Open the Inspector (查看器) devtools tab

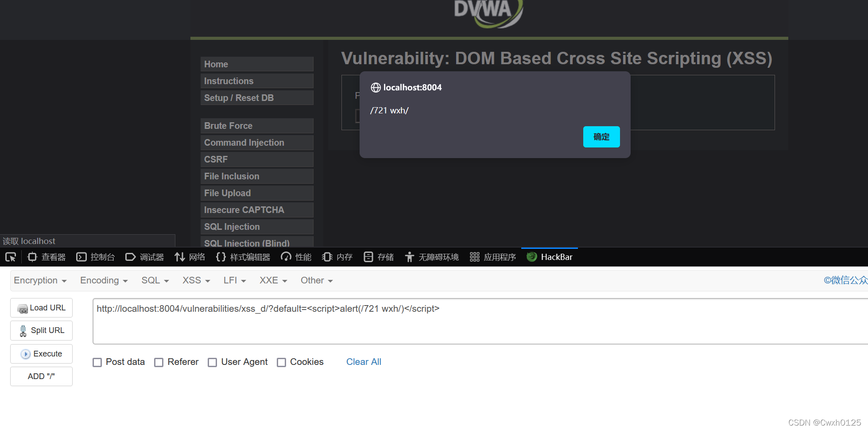[x=46, y=257]
